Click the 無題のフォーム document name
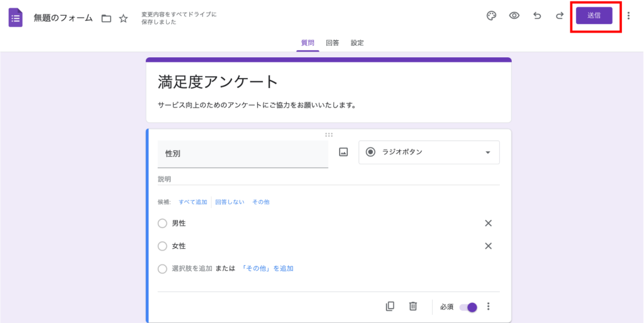The width and height of the screenshot is (644, 323). 64,18
